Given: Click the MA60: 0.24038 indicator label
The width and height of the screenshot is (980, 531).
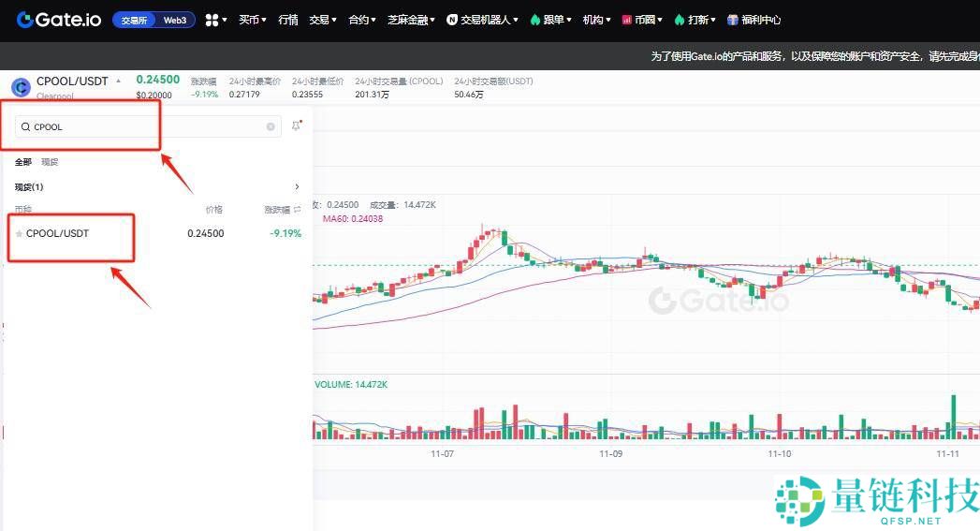Looking at the screenshot, I should [353, 219].
